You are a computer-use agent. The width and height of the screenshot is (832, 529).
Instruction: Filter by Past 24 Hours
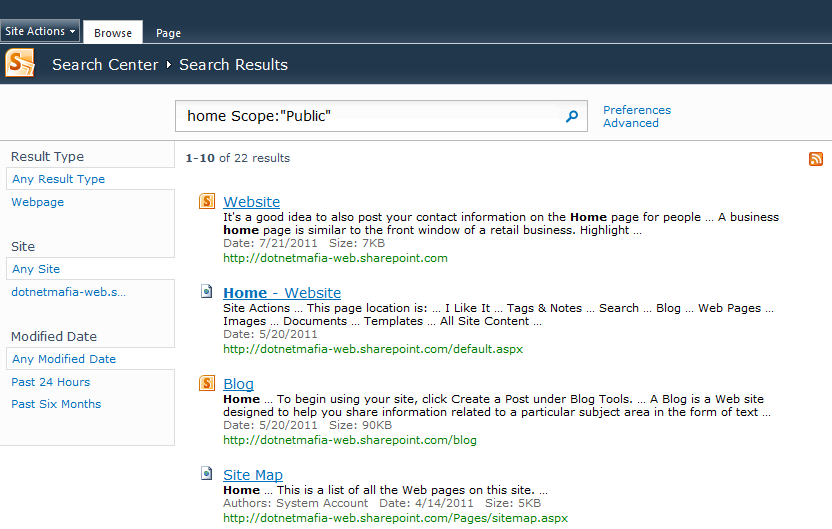pos(51,382)
